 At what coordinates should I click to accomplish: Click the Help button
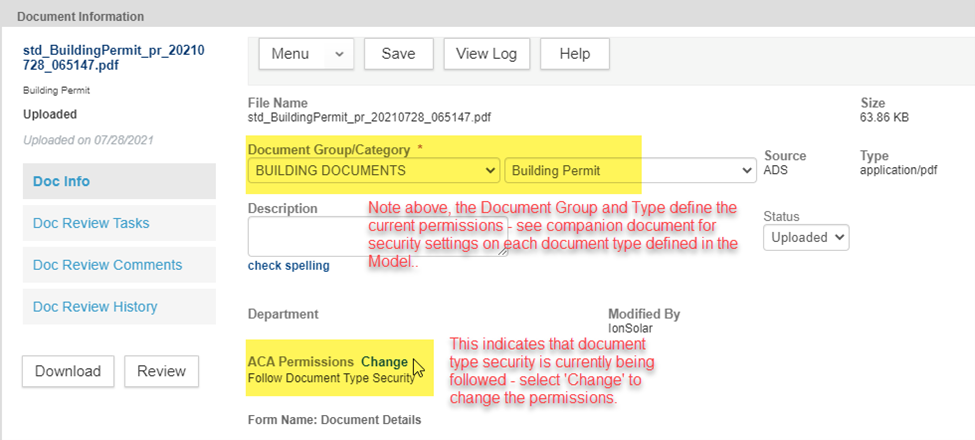(x=574, y=54)
